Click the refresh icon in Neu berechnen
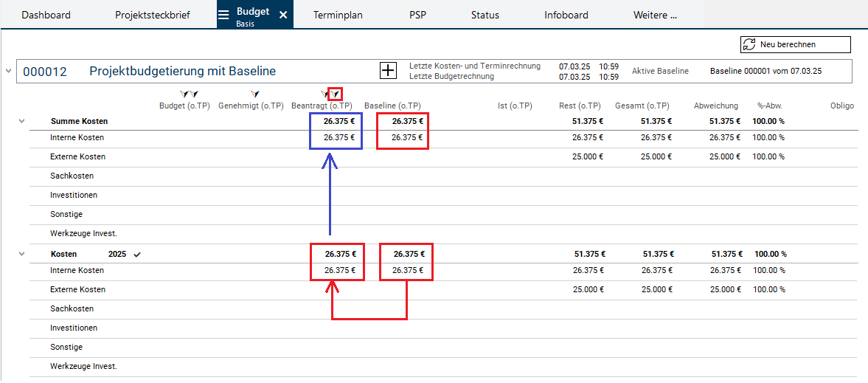 (x=749, y=44)
